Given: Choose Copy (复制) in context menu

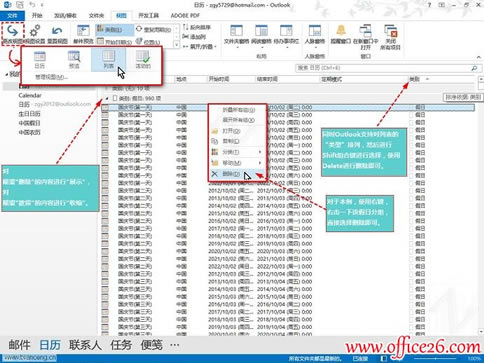Looking at the screenshot, I should point(237,141).
